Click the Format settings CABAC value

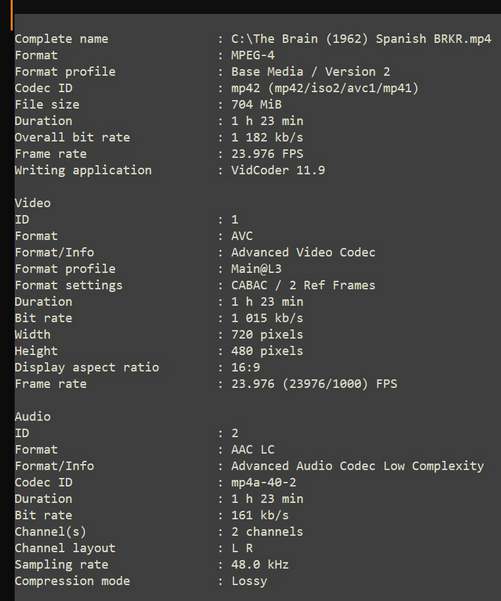[303, 286]
